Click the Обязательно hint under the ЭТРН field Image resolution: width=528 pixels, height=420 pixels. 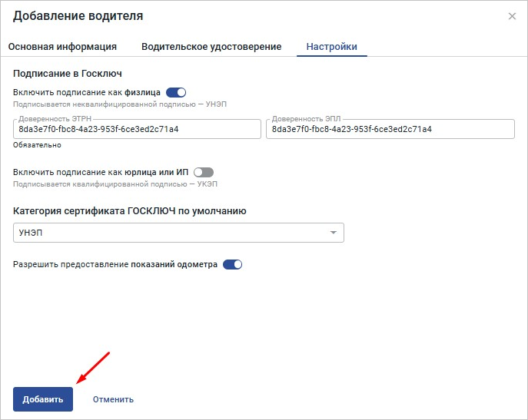(37, 144)
